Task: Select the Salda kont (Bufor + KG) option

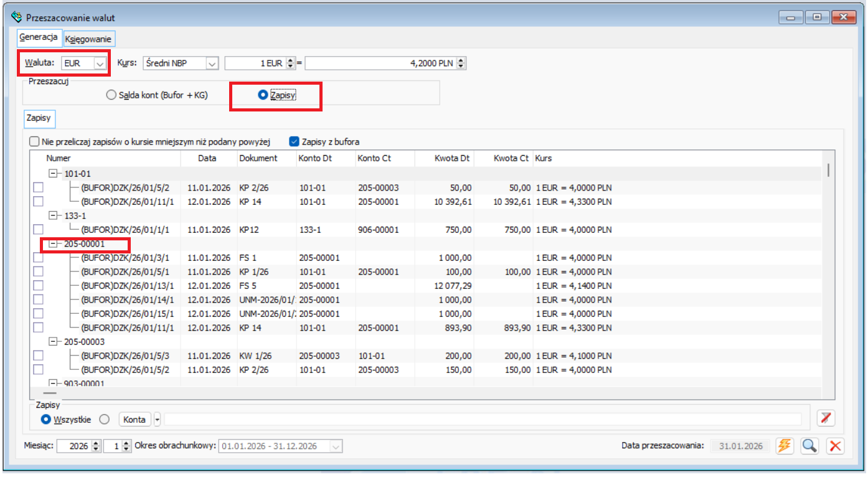Action: pos(111,95)
